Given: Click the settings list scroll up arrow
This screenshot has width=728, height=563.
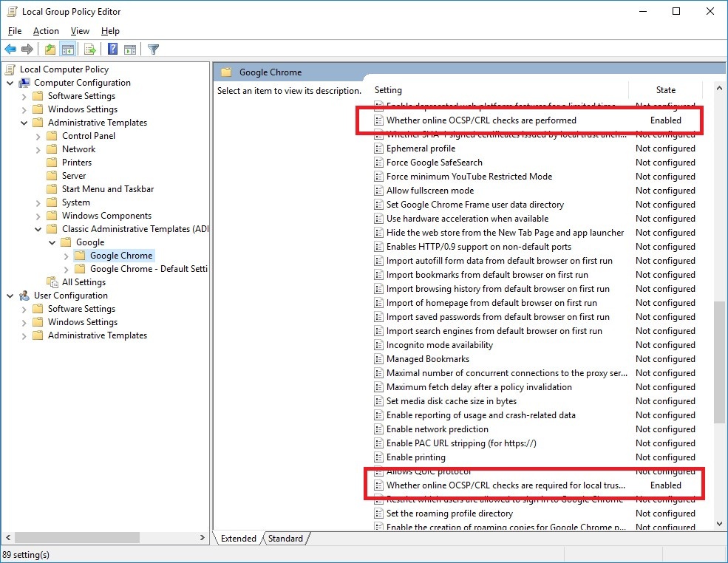Looking at the screenshot, I should coord(719,88).
